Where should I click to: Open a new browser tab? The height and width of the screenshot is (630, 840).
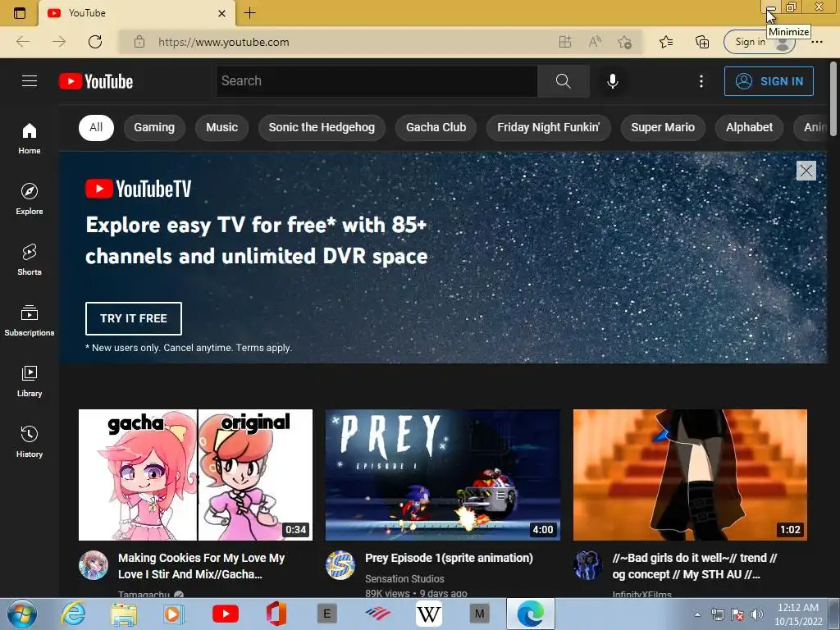249,13
